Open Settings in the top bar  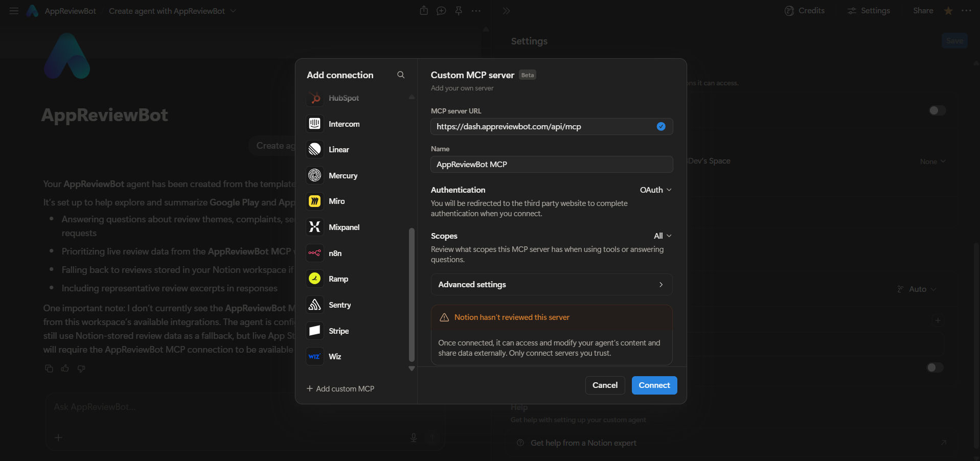click(869, 11)
